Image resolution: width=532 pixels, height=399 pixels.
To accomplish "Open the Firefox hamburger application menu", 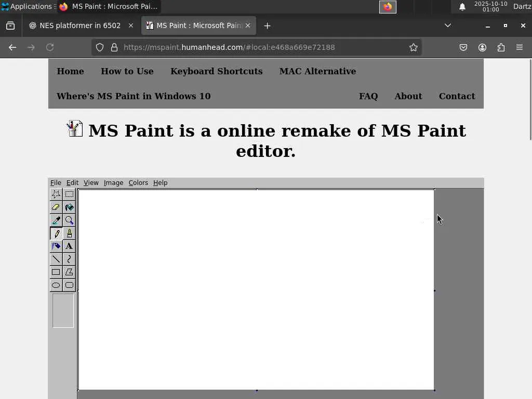I will tap(519, 47).
